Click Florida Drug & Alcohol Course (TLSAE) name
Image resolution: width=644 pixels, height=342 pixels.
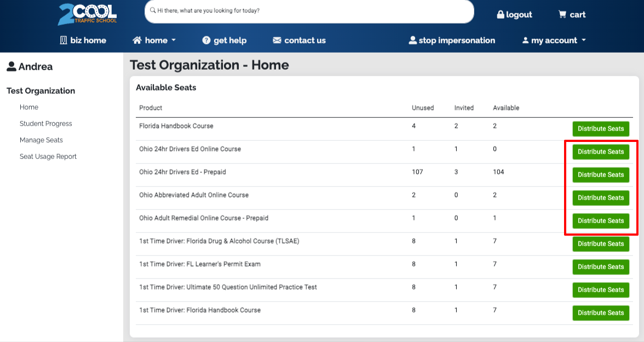click(219, 241)
